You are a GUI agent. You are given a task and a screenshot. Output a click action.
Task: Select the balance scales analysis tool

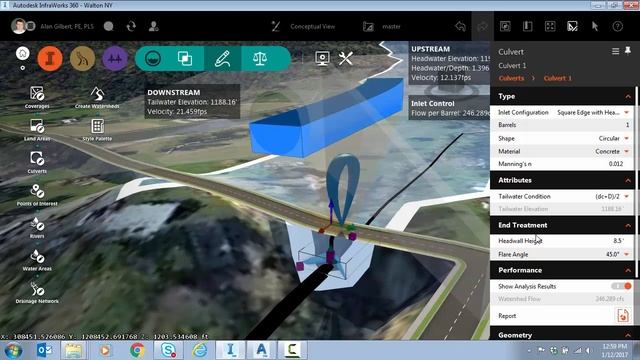pyautogui.click(x=260, y=58)
